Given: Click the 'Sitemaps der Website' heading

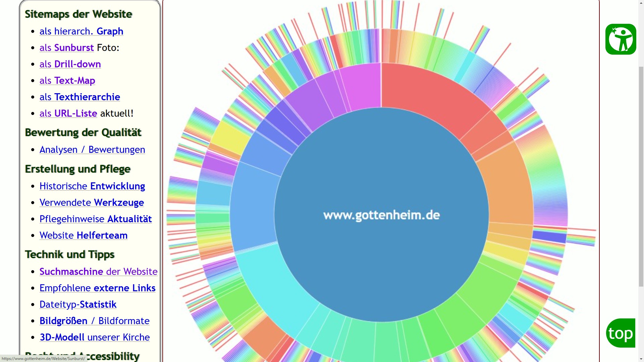Looking at the screenshot, I should (78, 14).
